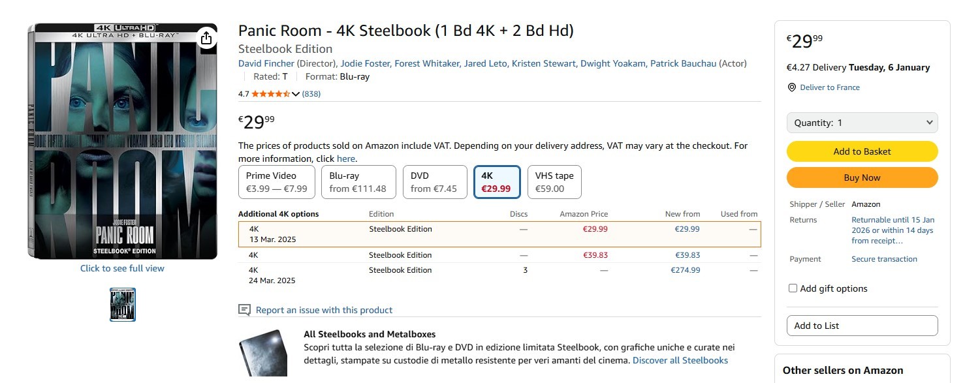The width and height of the screenshot is (980, 383).
Task: Switch to the VHS tape format
Action: [x=554, y=182]
